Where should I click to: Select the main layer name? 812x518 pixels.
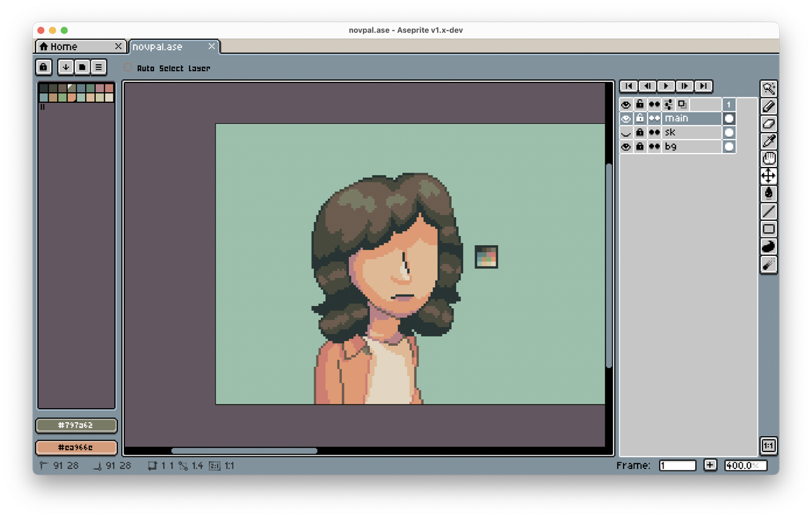coord(691,119)
